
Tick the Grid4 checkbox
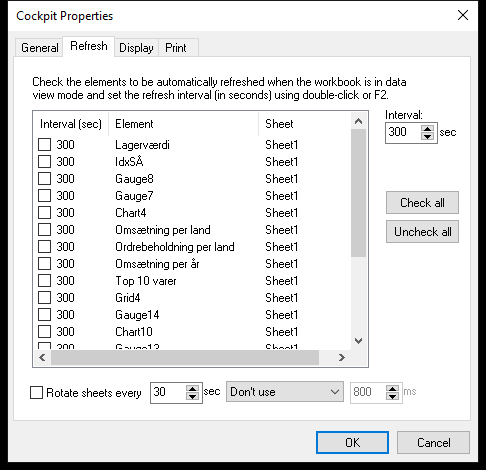pos(44,298)
